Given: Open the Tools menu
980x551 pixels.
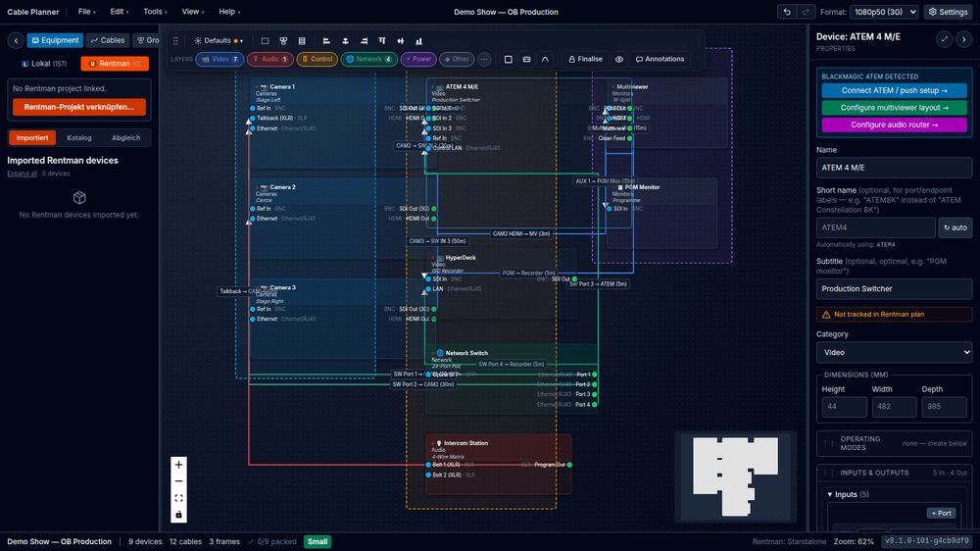Looking at the screenshot, I should (155, 12).
